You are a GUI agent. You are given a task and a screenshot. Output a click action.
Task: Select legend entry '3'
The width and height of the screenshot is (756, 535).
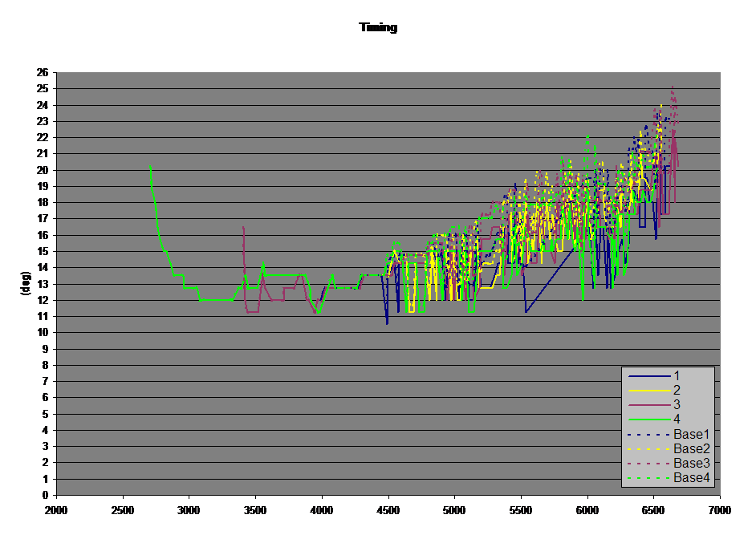tap(677, 405)
